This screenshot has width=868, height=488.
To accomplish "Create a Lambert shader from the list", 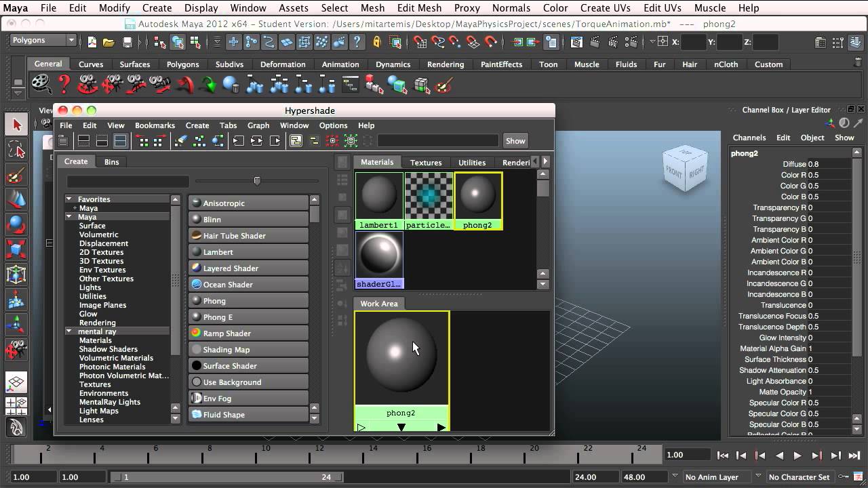I will coord(249,252).
